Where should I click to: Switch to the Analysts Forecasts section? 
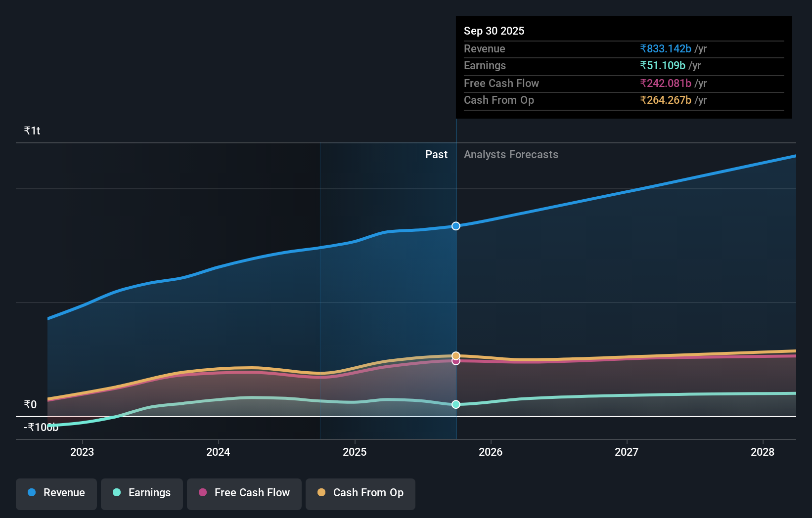tap(511, 154)
